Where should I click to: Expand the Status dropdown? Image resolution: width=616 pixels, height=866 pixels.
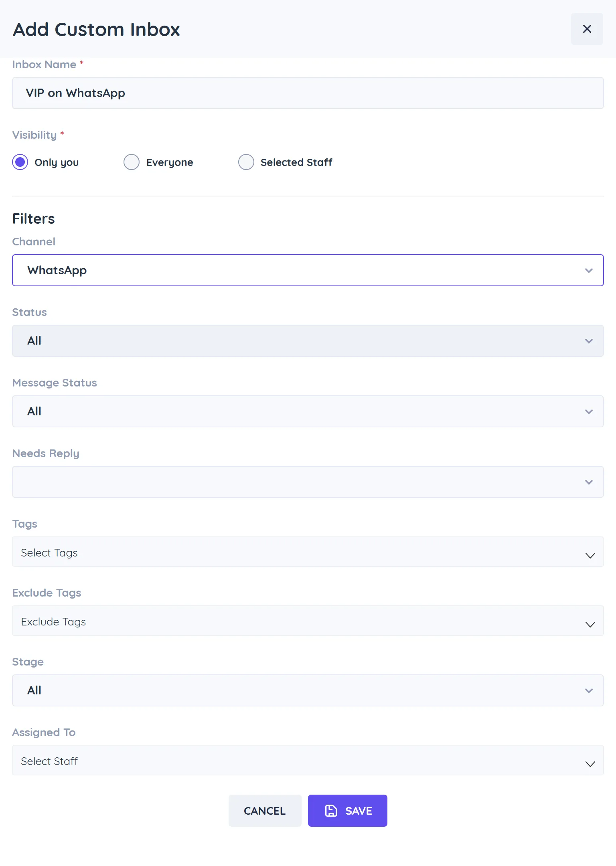click(x=308, y=341)
